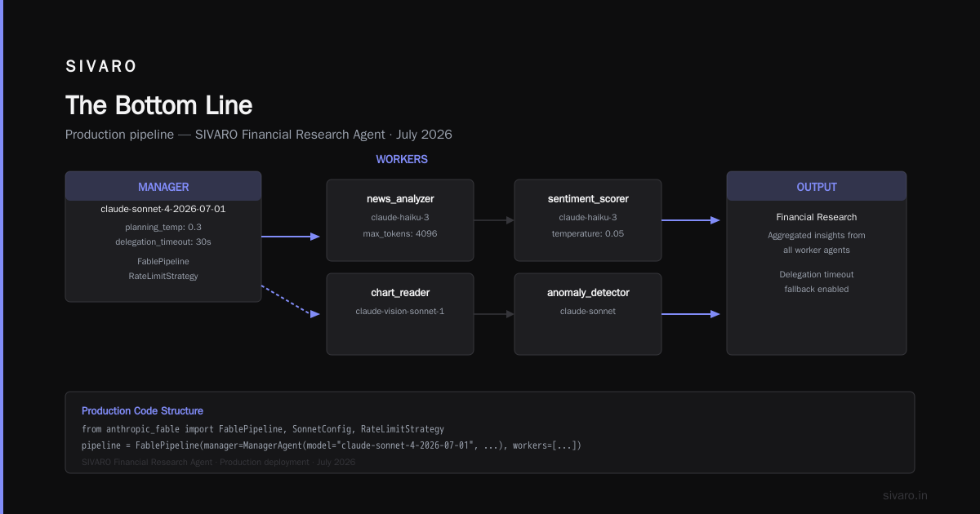This screenshot has height=514, width=980.
Task: Click the gray arrow between news_analyzer and sentiment_scorer
Action: (494, 220)
